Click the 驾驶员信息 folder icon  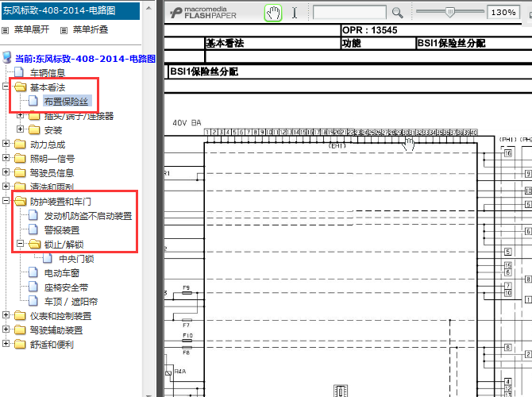20,172
